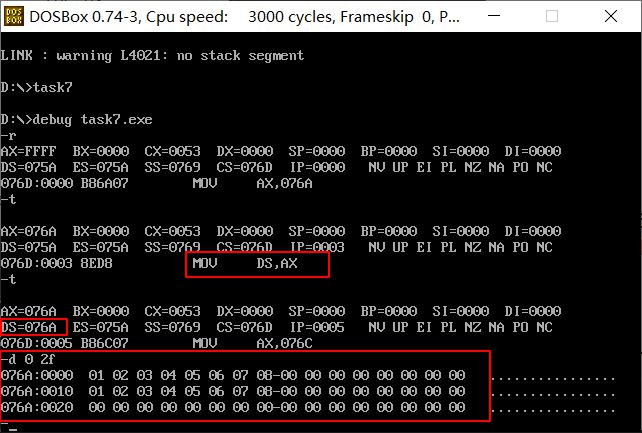Click the 076D:0003 8ED8 address

coord(57,264)
